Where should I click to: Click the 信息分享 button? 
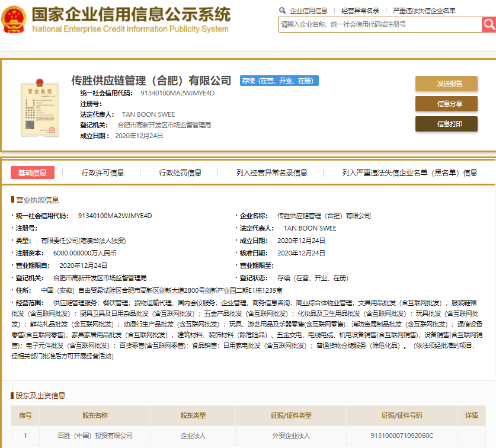click(446, 104)
